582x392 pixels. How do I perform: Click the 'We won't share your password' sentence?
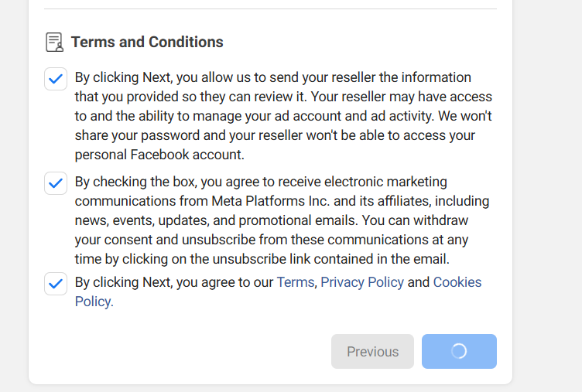[x=283, y=125]
